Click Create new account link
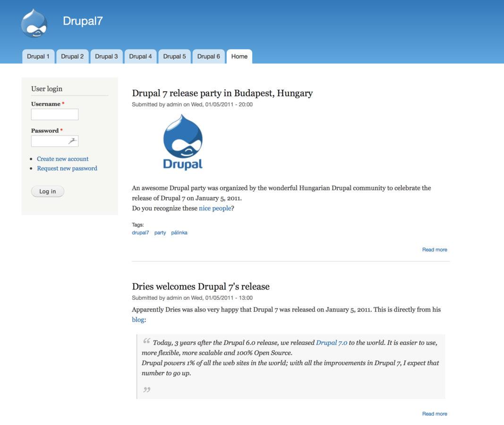This screenshot has width=504, height=425. click(x=63, y=159)
